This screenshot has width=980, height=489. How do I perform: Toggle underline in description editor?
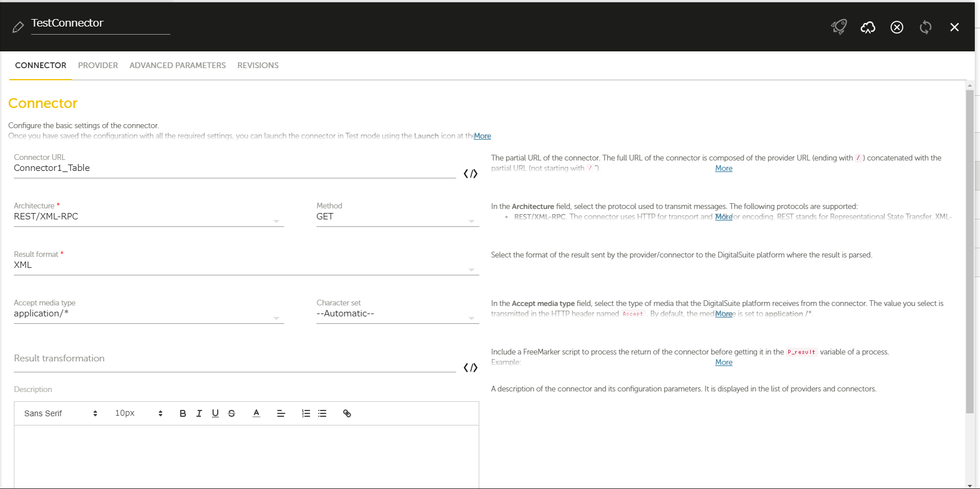[x=215, y=413]
